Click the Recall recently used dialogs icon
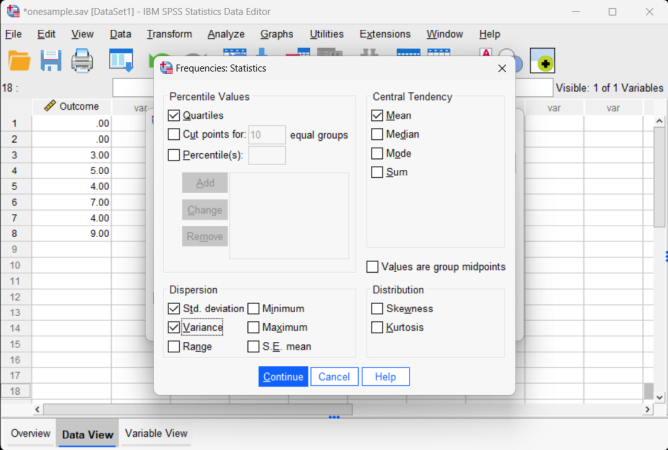Screen dimensions: 668x450 [x=121, y=60]
